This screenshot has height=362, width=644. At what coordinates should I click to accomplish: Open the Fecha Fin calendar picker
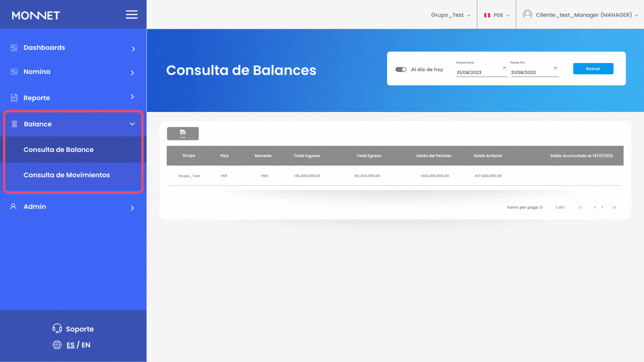[x=556, y=69]
